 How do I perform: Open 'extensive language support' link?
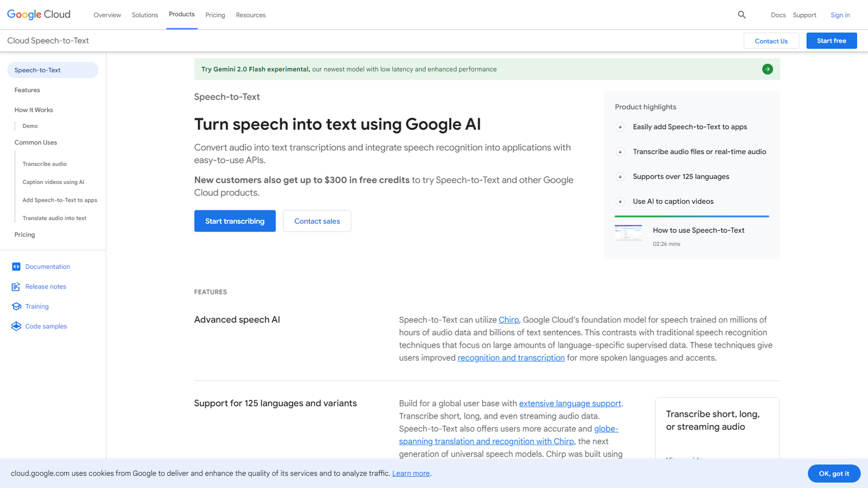coord(570,403)
